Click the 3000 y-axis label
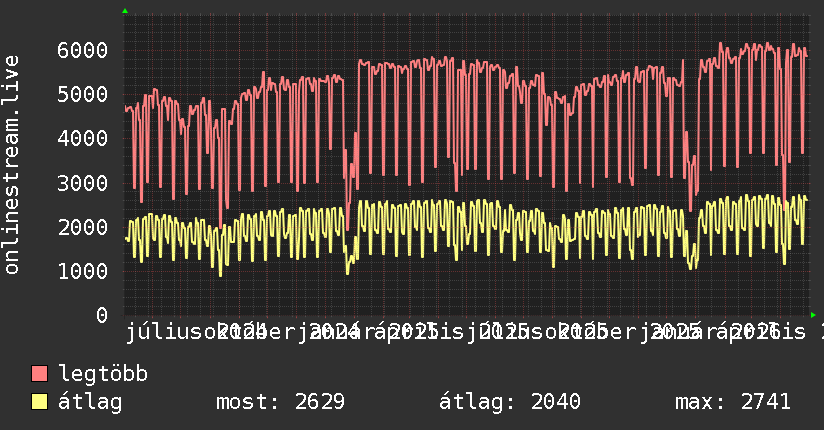 click(83, 183)
